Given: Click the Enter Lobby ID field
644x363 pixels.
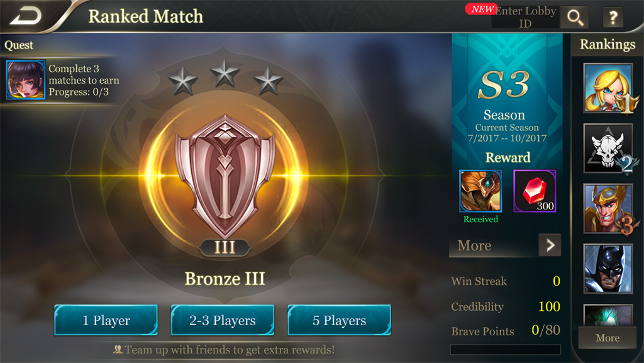Looking at the screenshot, I should [525, 17].
